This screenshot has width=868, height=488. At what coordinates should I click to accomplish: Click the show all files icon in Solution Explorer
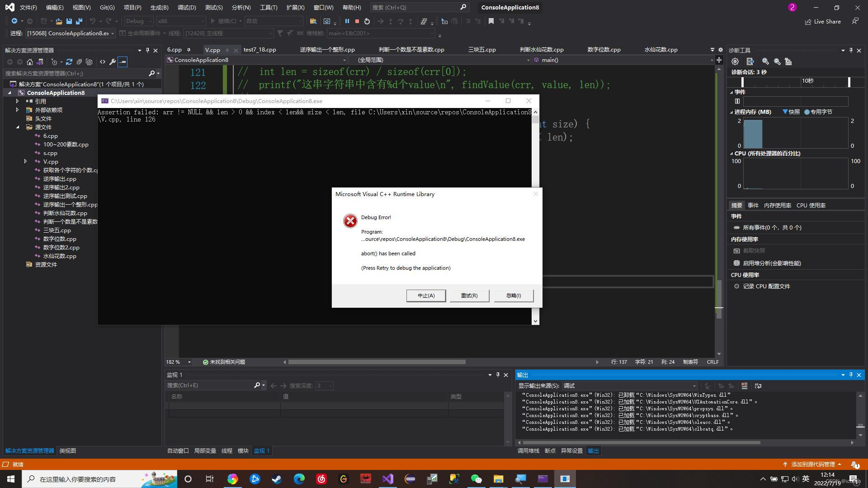coord(89,62)
